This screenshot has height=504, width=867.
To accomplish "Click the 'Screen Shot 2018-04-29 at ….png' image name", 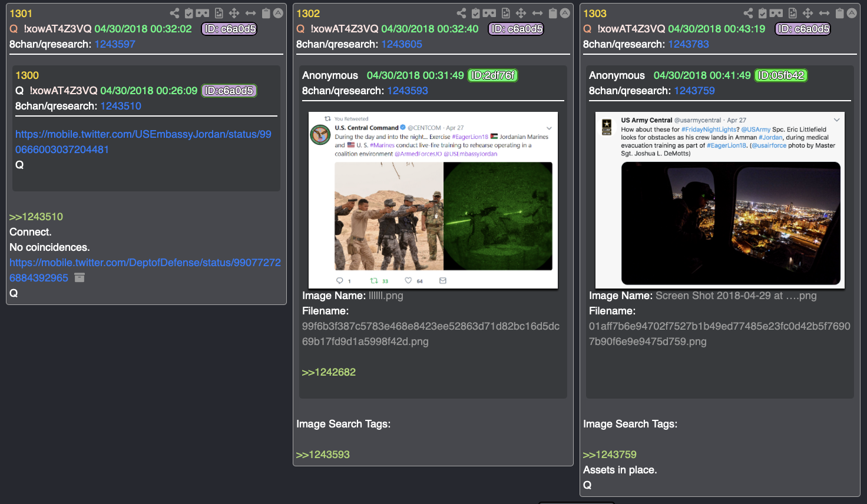I will point(736,296).
